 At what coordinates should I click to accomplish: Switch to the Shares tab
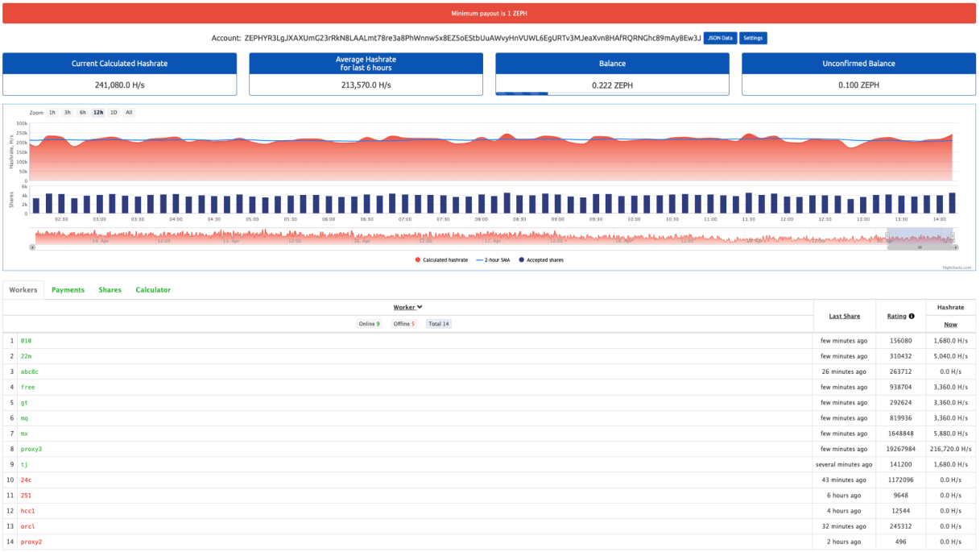coord(110,290)
